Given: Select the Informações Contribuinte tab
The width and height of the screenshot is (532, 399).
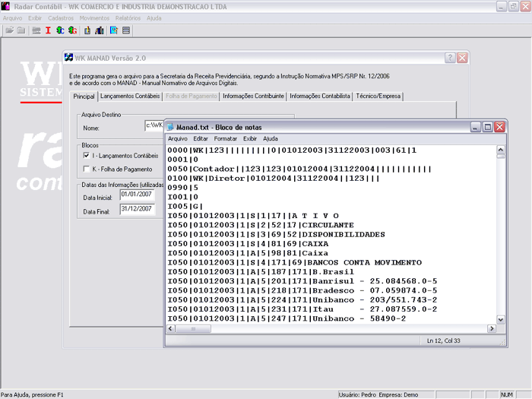Looking at the screenshot, I should coord(253,97).
